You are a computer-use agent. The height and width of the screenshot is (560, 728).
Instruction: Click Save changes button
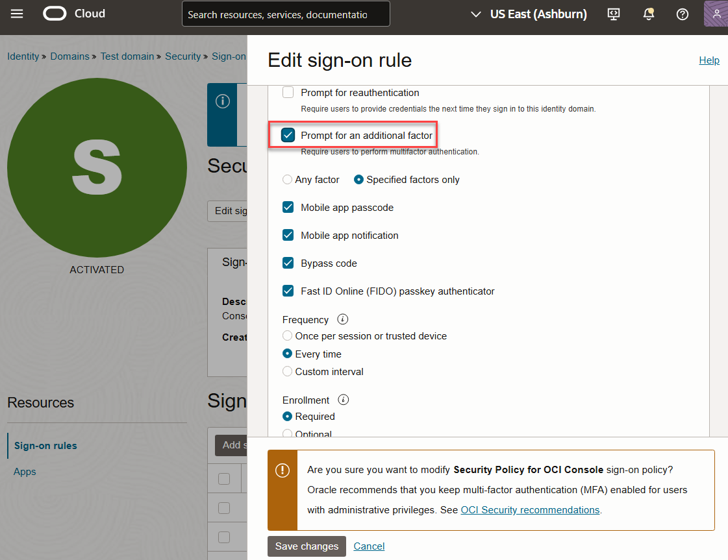point(307,546)
